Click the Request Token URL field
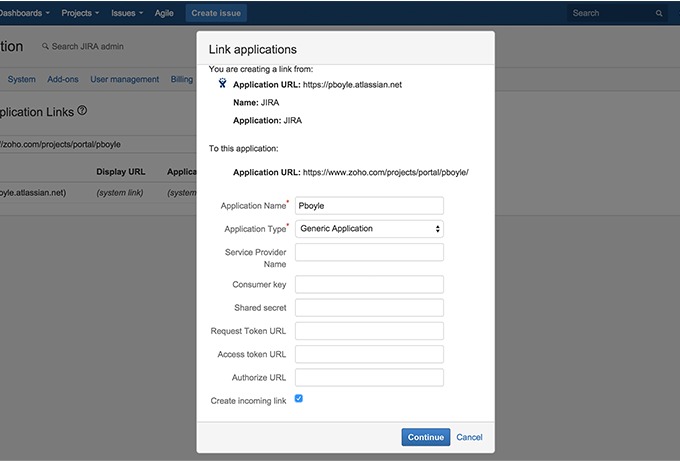This screenshot has height=461, width=680. 369,331
